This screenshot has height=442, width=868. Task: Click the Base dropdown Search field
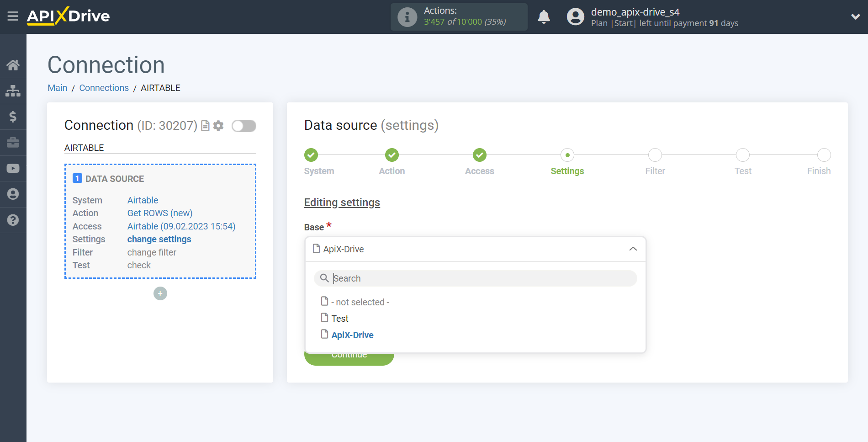click(475, 278)
